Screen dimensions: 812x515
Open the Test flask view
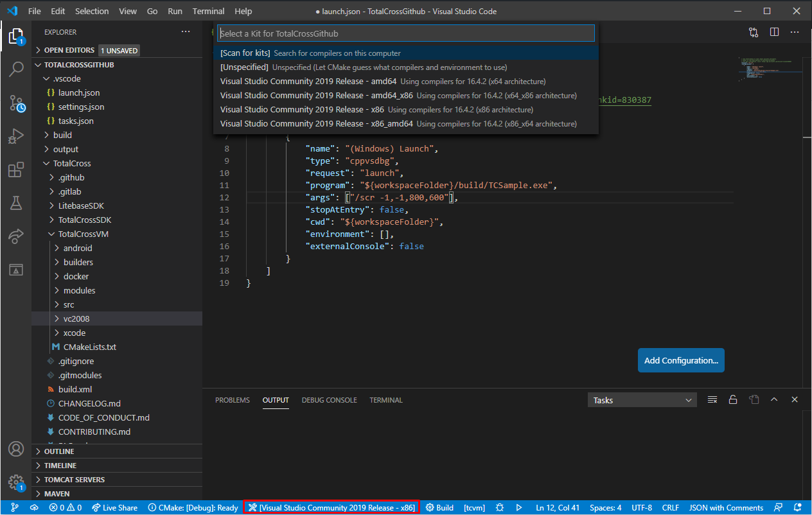click(x=16, y=203)
